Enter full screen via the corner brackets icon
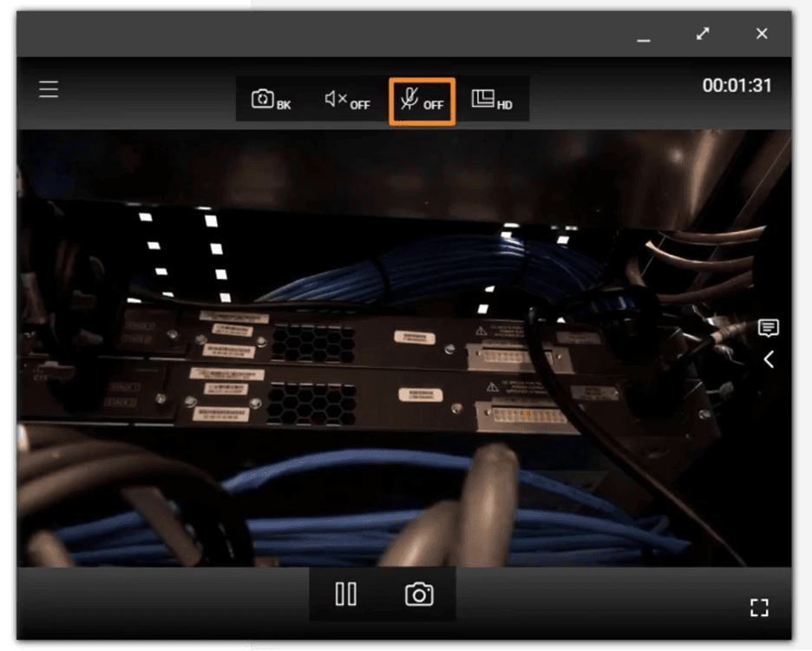Image resolution: width=812 pixels, height=651 pixels. [x=759, y=608]
